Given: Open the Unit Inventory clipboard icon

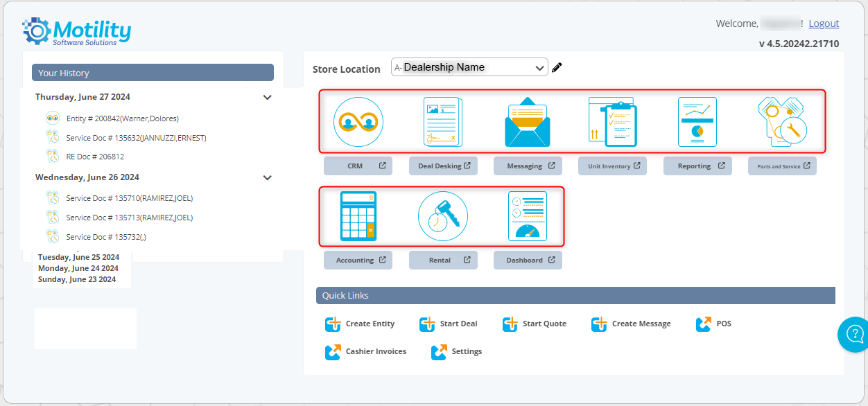Looking at the screenshot, I should click(x=612, y=123).
